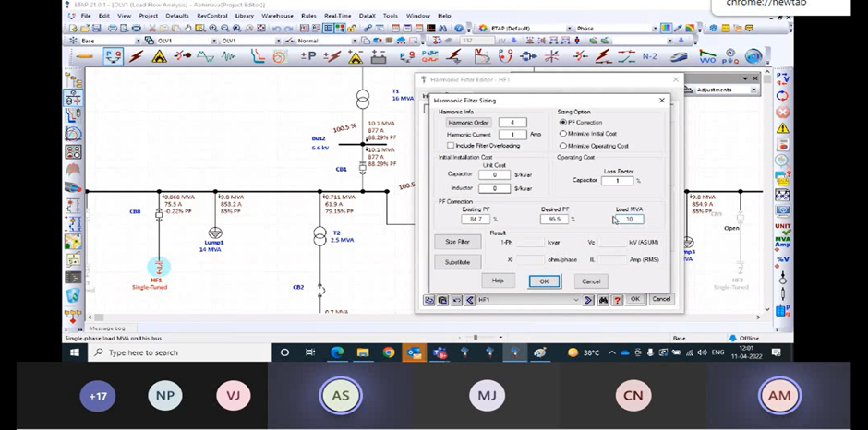Click the Load MVA input field
The height and width of the screenshot is (430, 868).
click(x=630, y=219)
